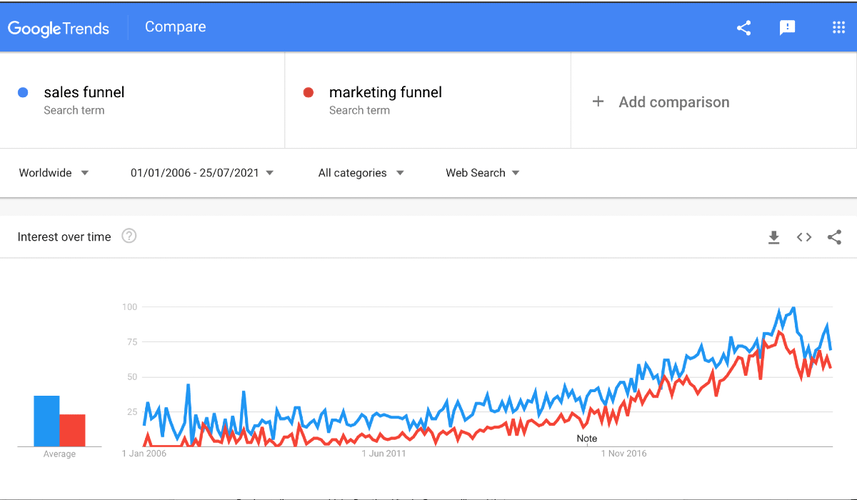This screenshot has height=500, width=857.
Task: Click the embed code icon for chart
Action: 804,237
